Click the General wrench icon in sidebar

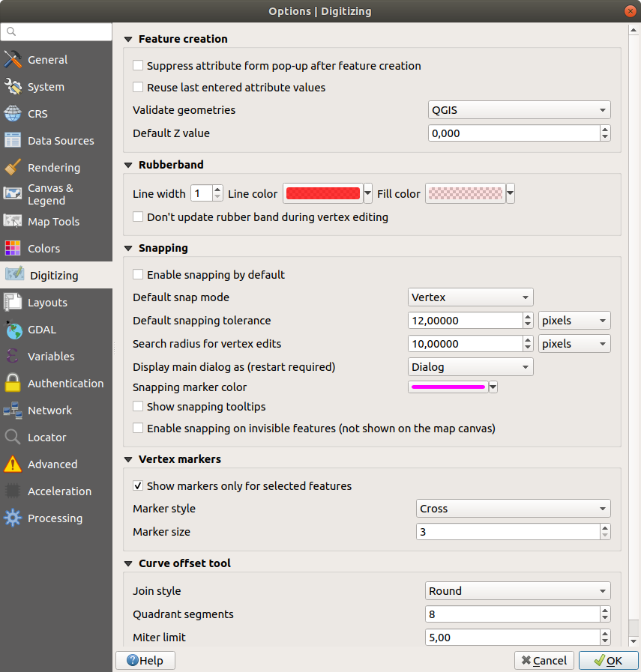pyautogui.click(x=13, y=60)
